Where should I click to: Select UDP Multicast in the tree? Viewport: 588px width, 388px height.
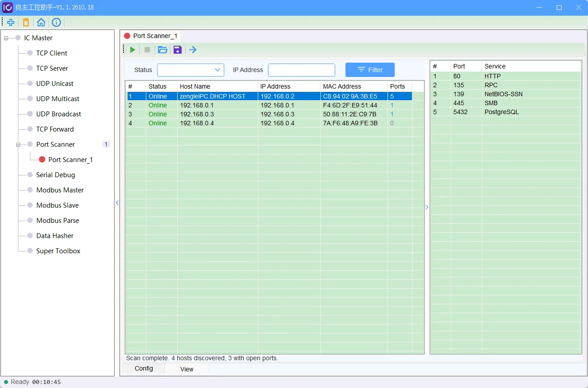58,99
